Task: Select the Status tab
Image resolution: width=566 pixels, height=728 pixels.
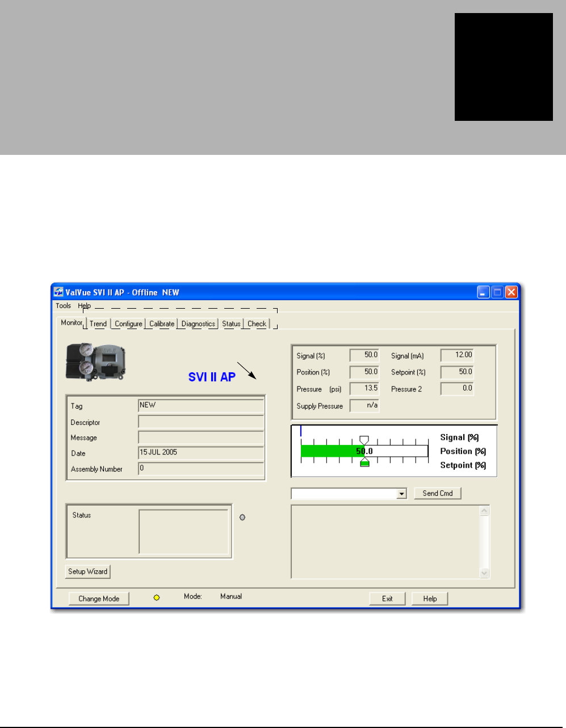Action: pos(231,324)
